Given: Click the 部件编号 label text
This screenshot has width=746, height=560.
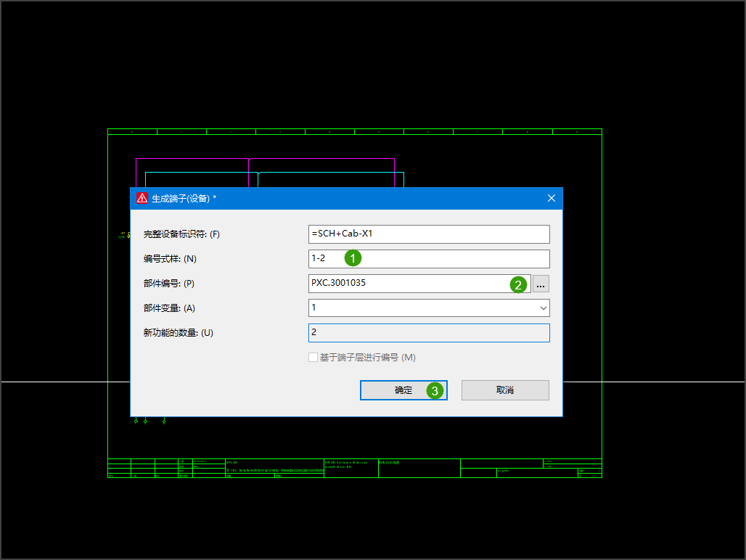Looking at the screenshot, I should coord(169,284).
